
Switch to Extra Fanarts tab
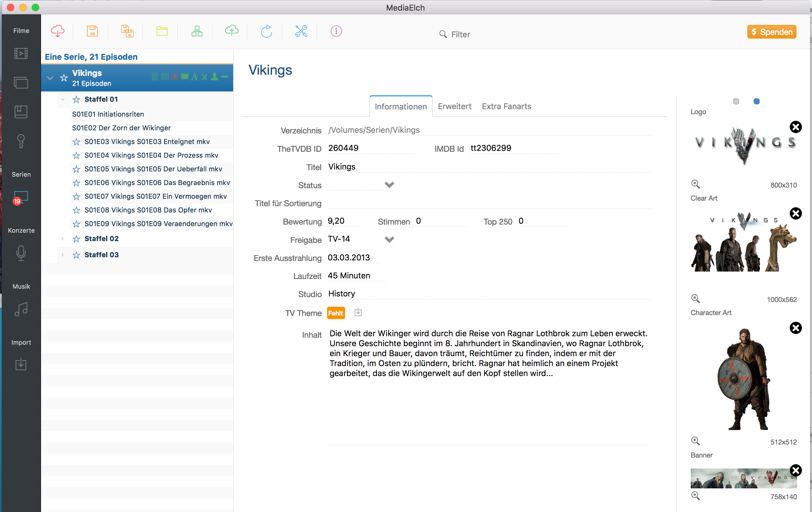pyautogui.click(x=506, y=106)
